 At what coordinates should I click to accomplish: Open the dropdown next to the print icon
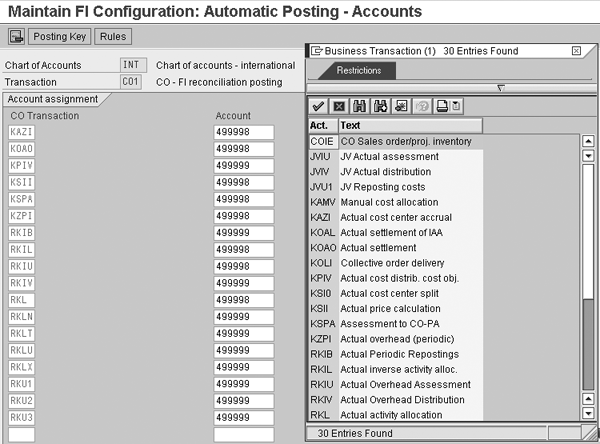(457, 106)
